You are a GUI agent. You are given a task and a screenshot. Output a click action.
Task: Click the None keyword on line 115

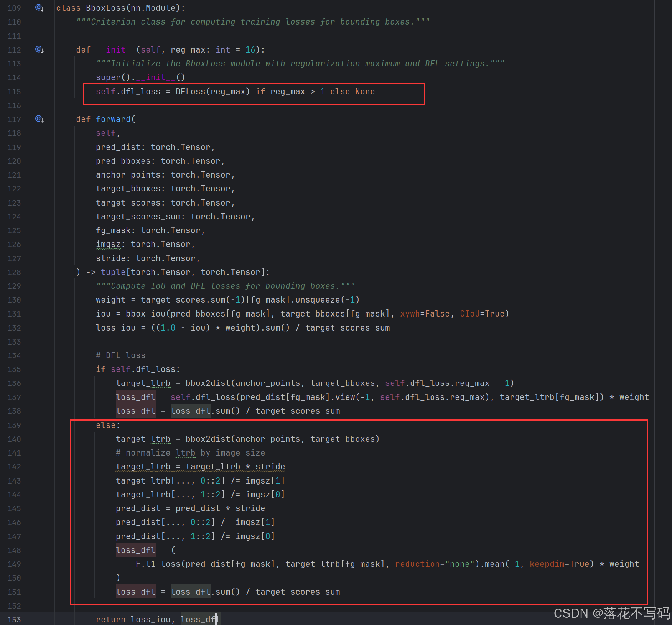(x=365, y=92)
